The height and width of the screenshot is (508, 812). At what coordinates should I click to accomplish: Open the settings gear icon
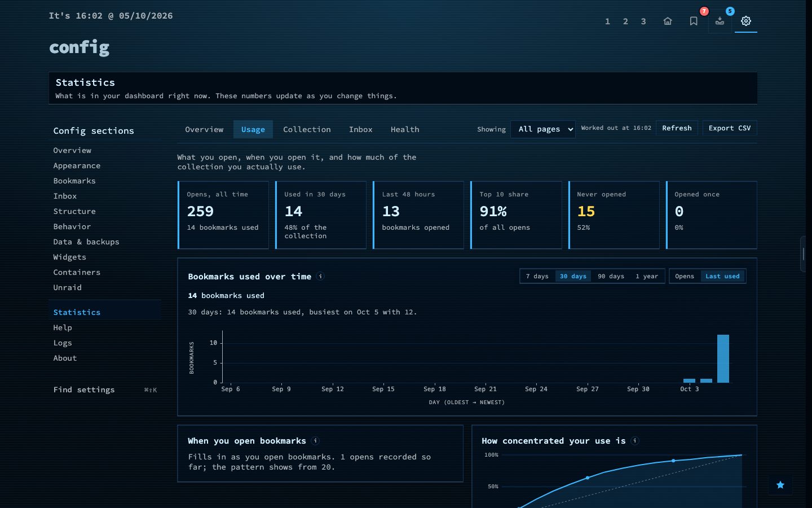click(745, 21)
